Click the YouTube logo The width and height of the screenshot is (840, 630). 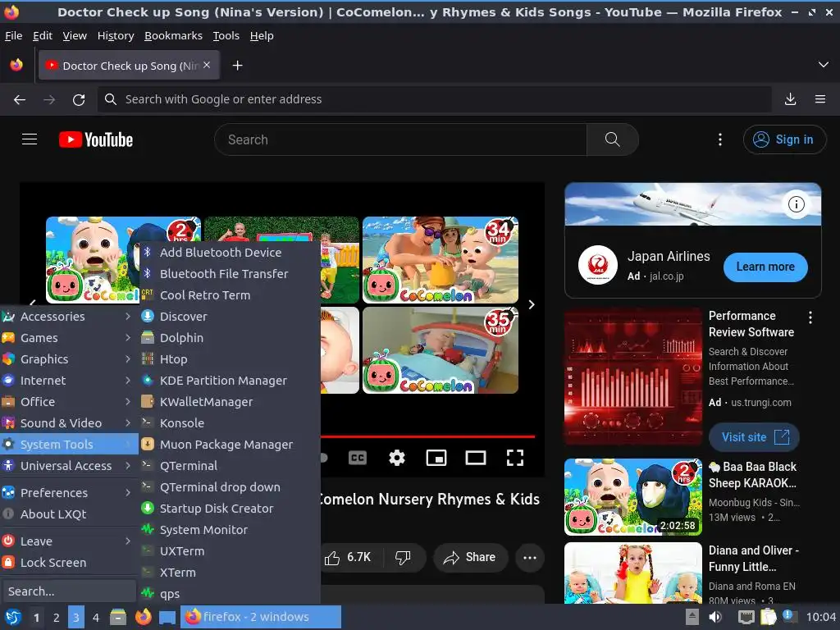tap(96, 139)
